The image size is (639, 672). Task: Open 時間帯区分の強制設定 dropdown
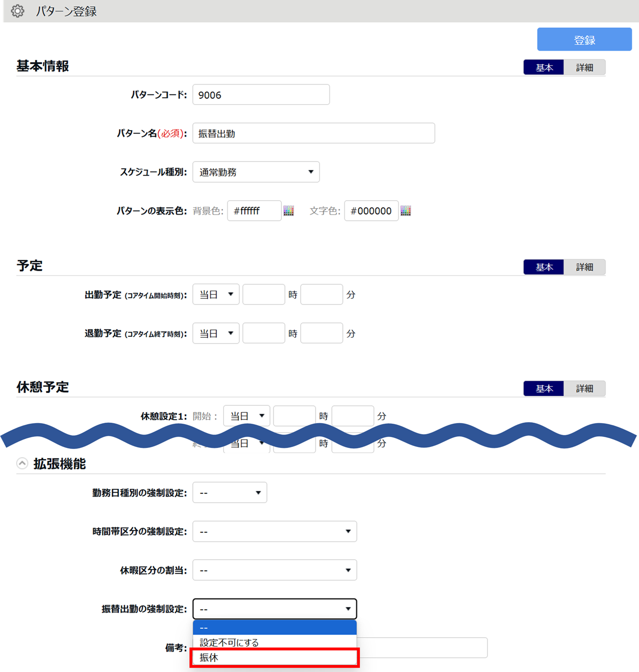[275, 531]
